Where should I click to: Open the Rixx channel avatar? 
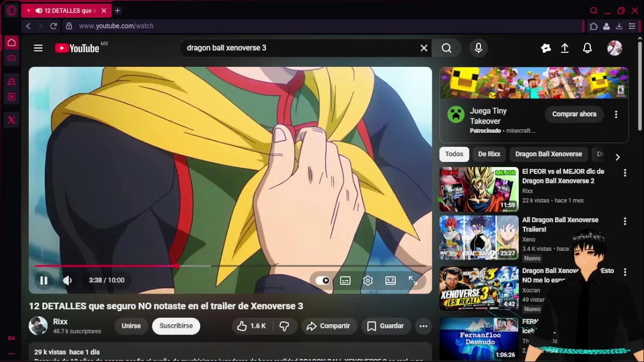click(38, 326)
